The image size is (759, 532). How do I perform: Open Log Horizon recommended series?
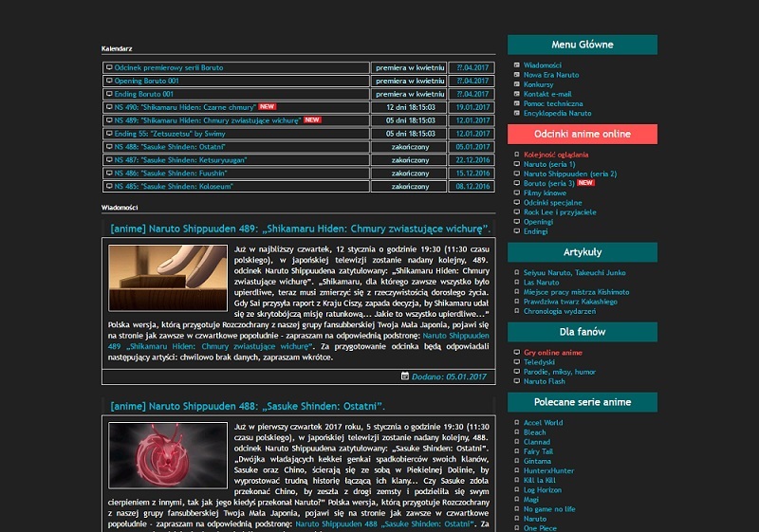(543, 490)
